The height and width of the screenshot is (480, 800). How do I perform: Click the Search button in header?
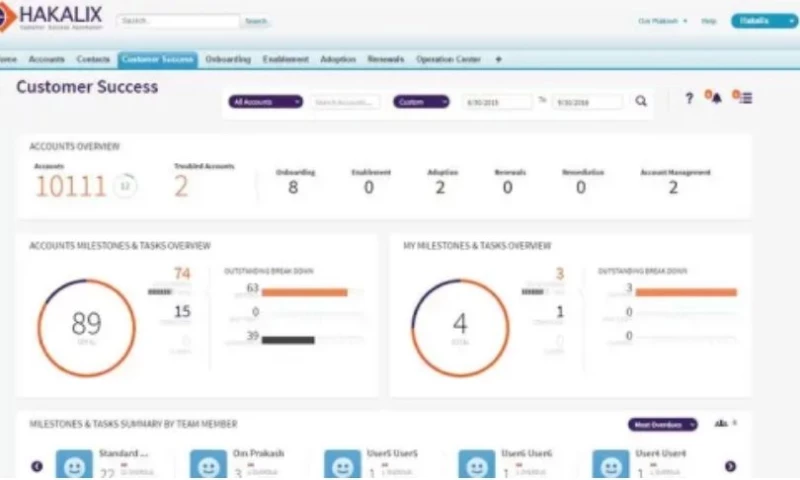coord(256,21)
